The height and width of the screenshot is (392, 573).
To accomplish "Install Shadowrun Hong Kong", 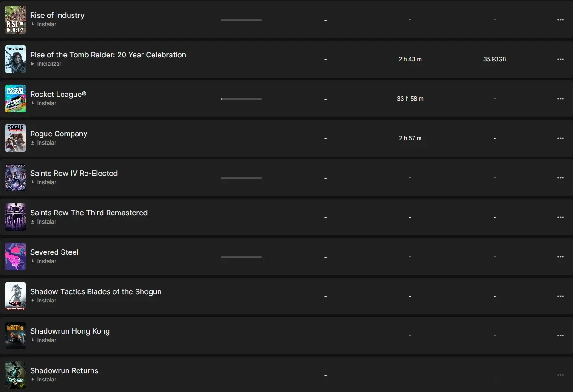I will [x=44, y=340].
